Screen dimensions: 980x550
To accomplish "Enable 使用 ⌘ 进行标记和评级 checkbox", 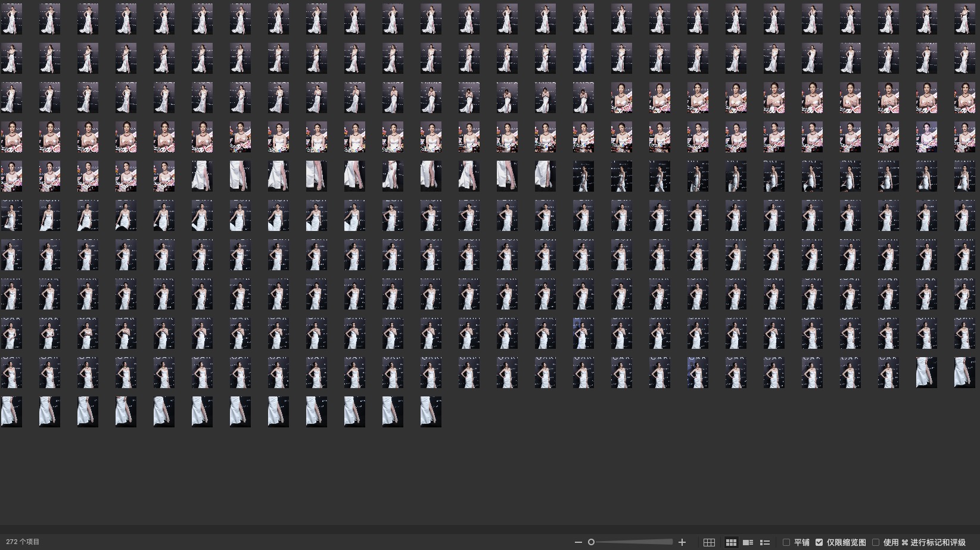I will point(876,542).
